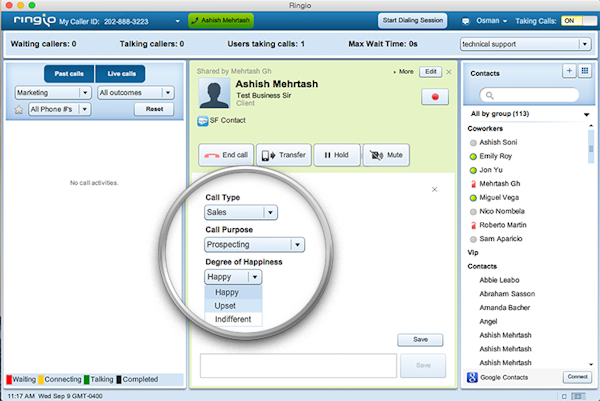The image size is (600, 401).
Task: Click the active call Ashish Mehrtash button
Action: 221,20
